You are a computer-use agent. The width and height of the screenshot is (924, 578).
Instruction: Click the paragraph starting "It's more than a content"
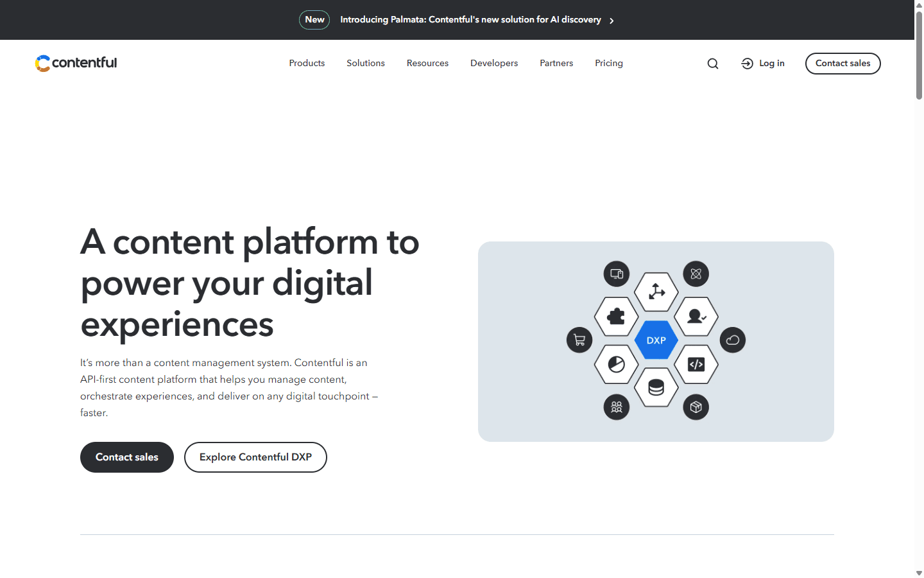click(x=229, y=388)
